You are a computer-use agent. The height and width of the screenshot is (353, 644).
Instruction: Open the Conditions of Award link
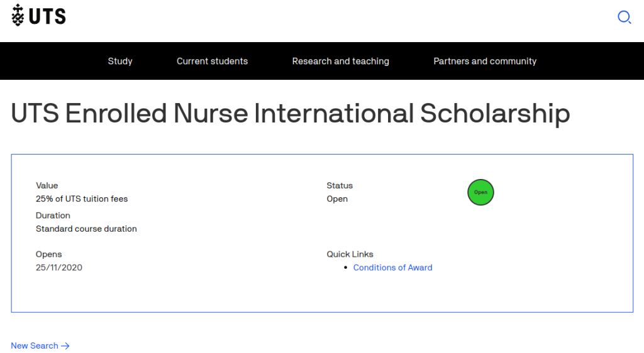(392, 268)
